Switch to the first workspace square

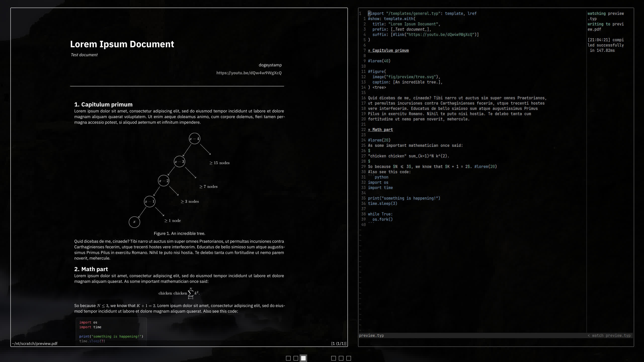point(288,358)
